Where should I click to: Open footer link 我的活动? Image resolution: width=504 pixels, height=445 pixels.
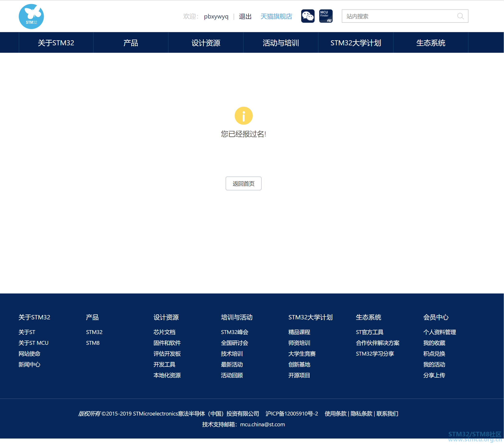434,364
